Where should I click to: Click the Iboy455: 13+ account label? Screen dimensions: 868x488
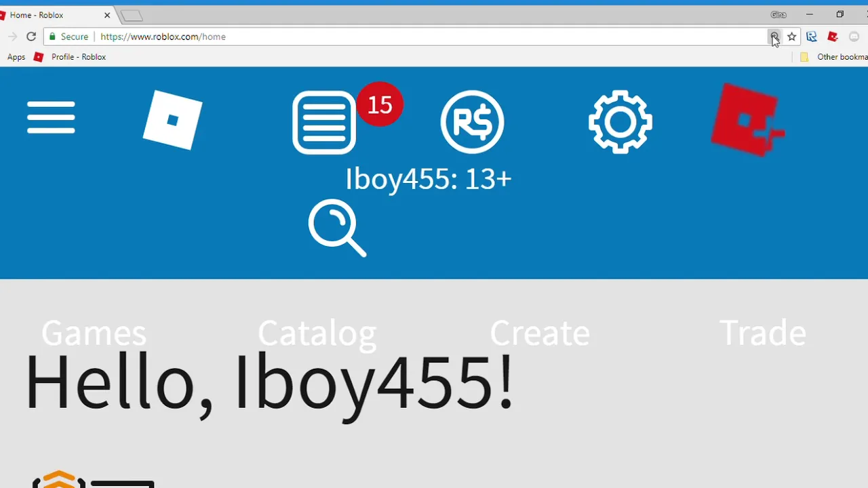pos(428,179)
